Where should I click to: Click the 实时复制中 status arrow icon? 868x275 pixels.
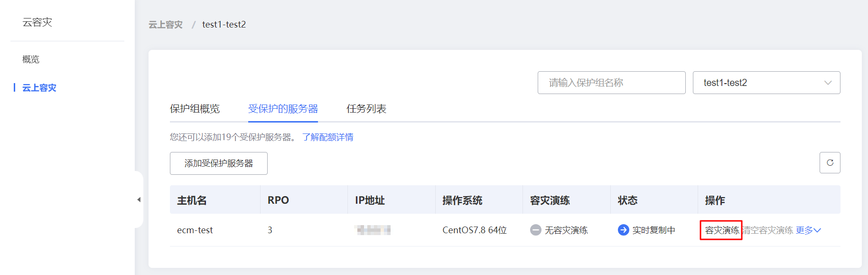623,230
